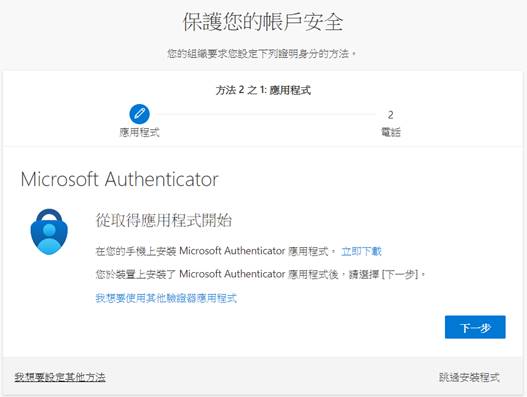
Task: Click the organization requirement subtitle text
Action: [261, 53]
